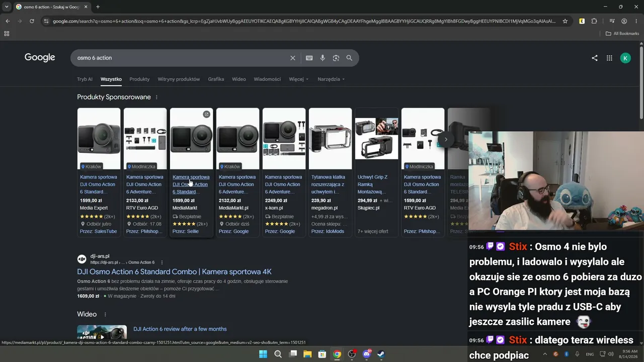Image resolution: width=644 pixels, height=362 pixels.
Task: Open the ENG language indicator
Action: point(589,354)
